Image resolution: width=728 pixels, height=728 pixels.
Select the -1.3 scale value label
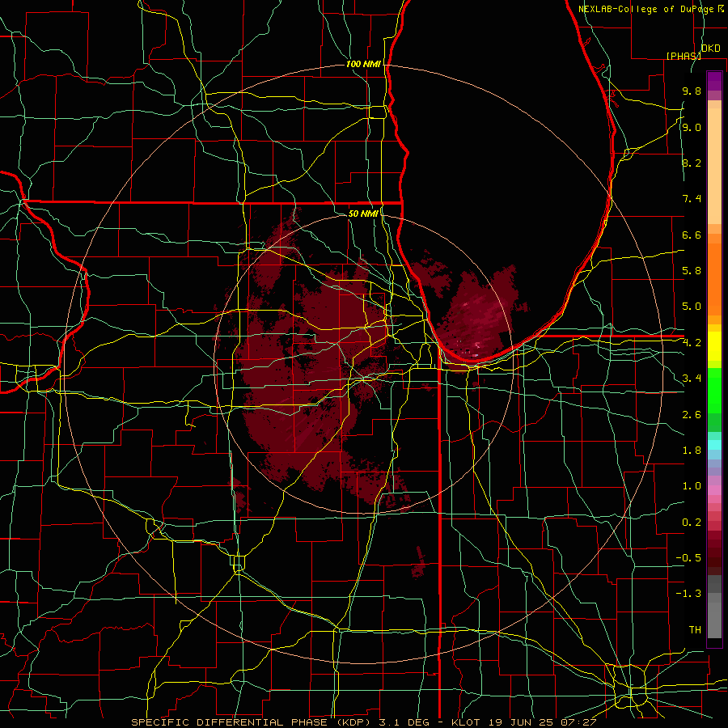point(688,594)
